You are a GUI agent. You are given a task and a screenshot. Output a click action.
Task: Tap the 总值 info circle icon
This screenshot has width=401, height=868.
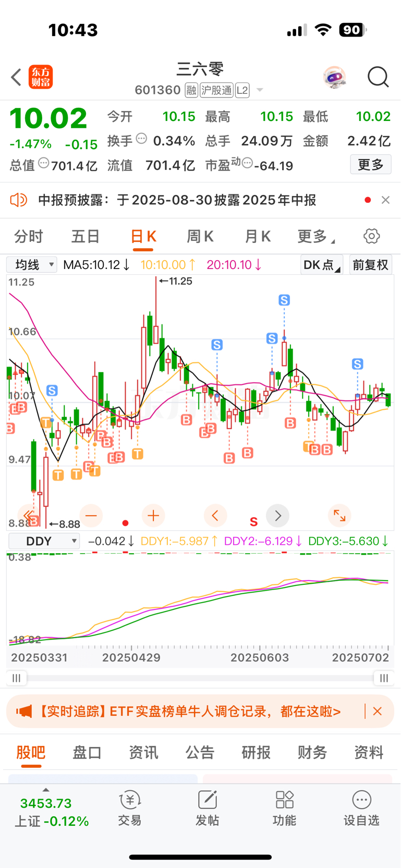click(x=44, y=163)
